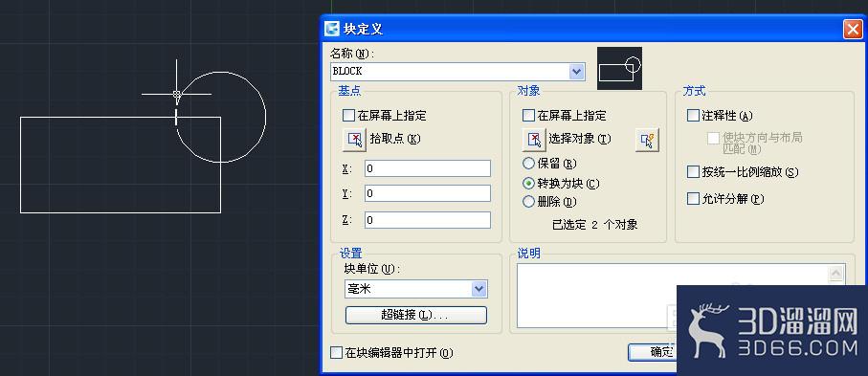Click the Z base point input field
The height and width of the screenshot is (376, 868).
coord(428,220)
